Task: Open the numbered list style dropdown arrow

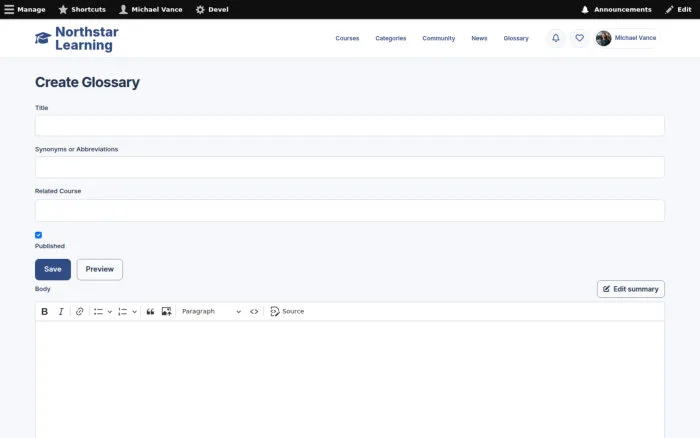Action: tap(134, 312)
